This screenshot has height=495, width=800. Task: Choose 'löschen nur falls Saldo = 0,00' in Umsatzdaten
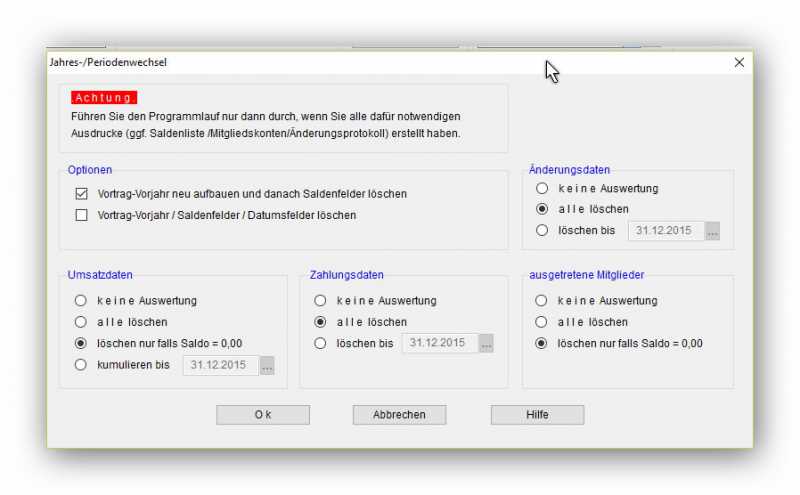point(81,343)
